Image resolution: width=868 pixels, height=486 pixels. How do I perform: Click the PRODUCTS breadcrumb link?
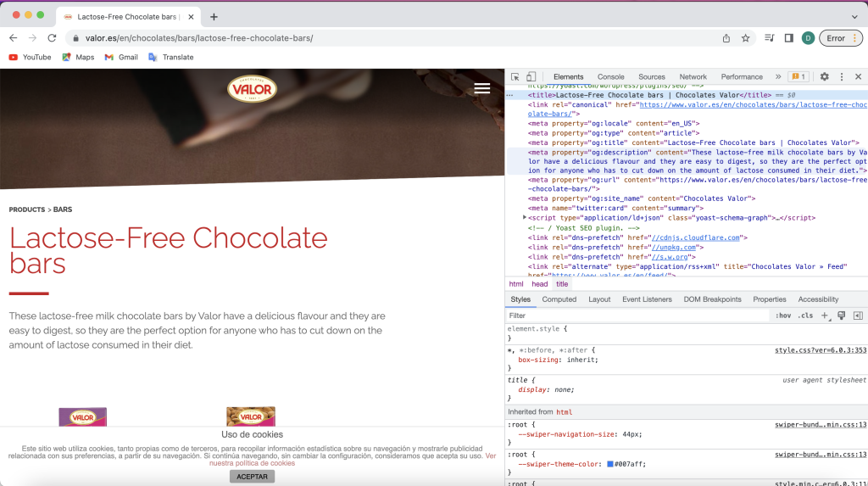[26, 209]
